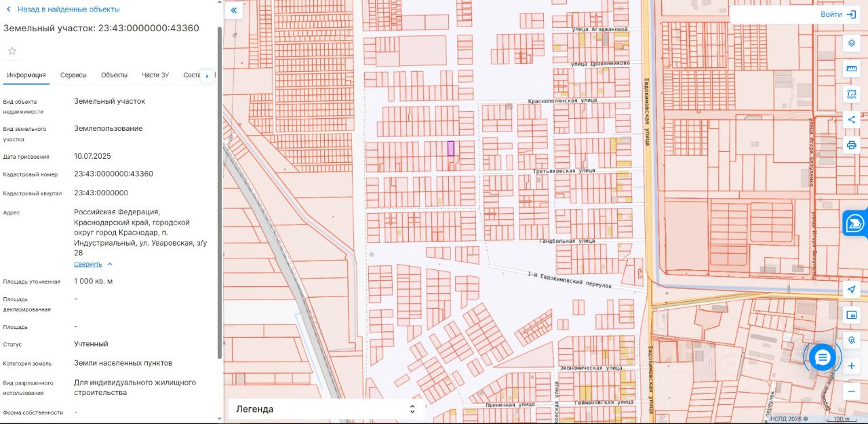Switch to the Сервисы tab

tap(73, 75)
